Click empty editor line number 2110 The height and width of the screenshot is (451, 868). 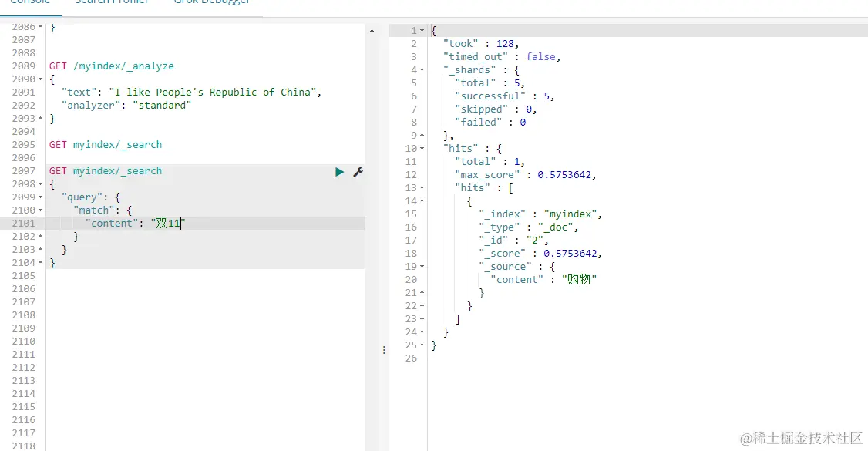tap(24, 342)
